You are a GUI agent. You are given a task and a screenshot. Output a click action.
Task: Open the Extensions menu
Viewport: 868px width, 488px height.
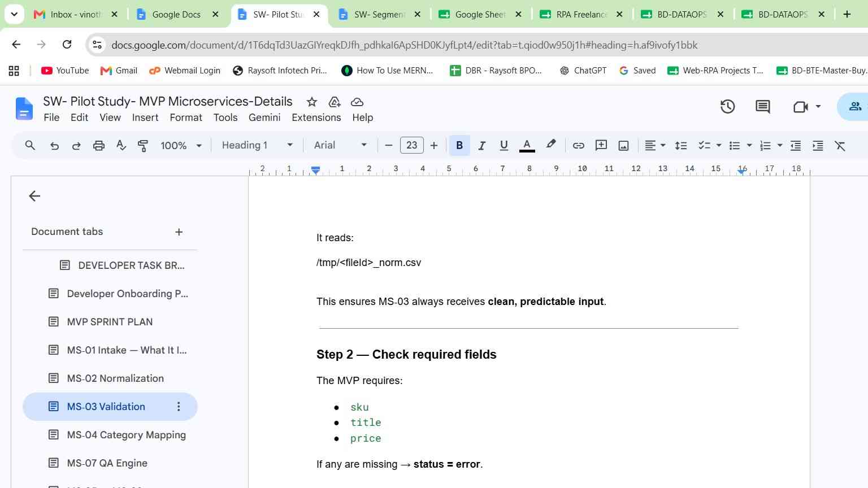[x=316, y=117]
